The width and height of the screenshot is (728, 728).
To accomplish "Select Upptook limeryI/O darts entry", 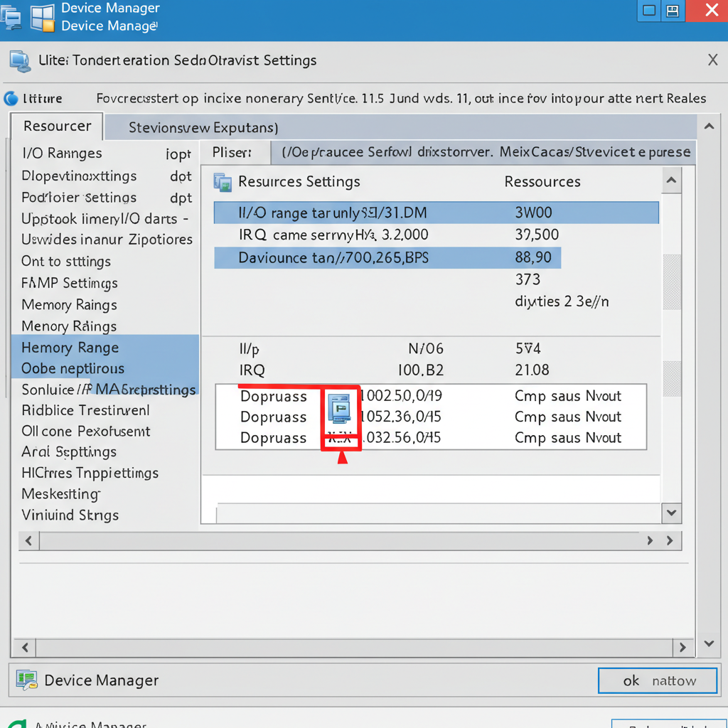I will click(106, 219).
